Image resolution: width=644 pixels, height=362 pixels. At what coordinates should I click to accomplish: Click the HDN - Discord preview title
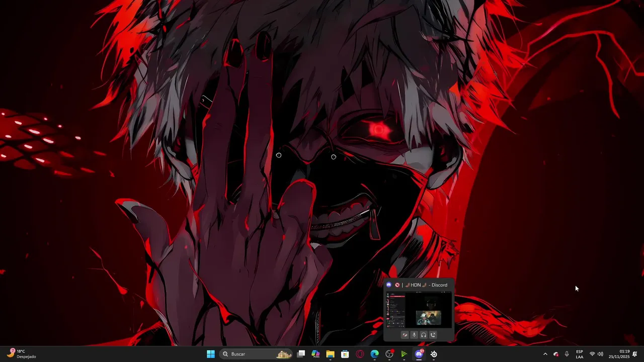pos(422,285)
